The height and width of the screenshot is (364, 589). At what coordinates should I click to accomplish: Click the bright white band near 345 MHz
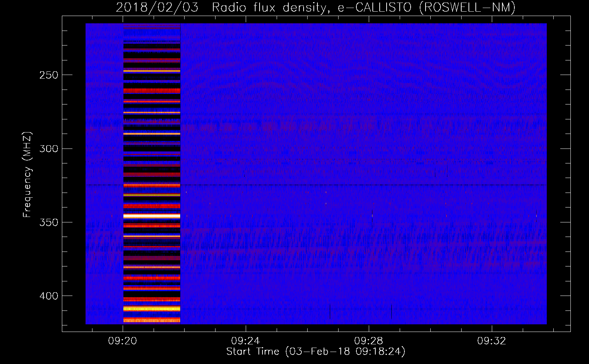click(152, 216)
